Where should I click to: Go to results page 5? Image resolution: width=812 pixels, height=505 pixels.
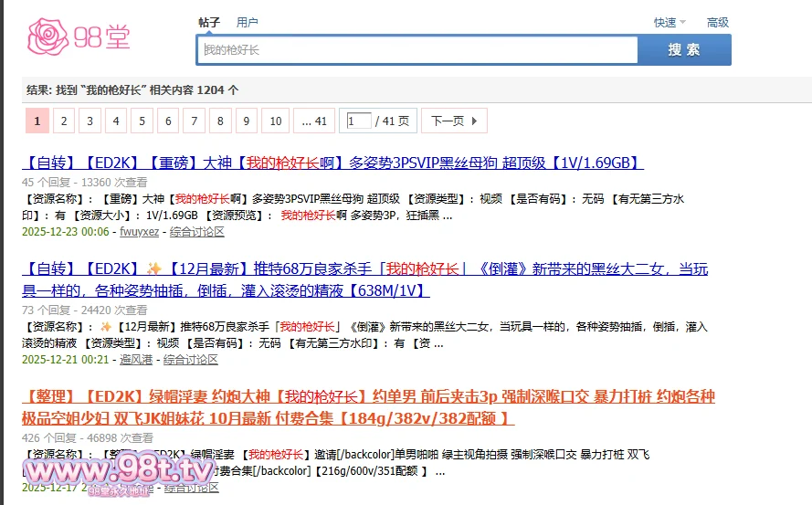click(142, 121)
